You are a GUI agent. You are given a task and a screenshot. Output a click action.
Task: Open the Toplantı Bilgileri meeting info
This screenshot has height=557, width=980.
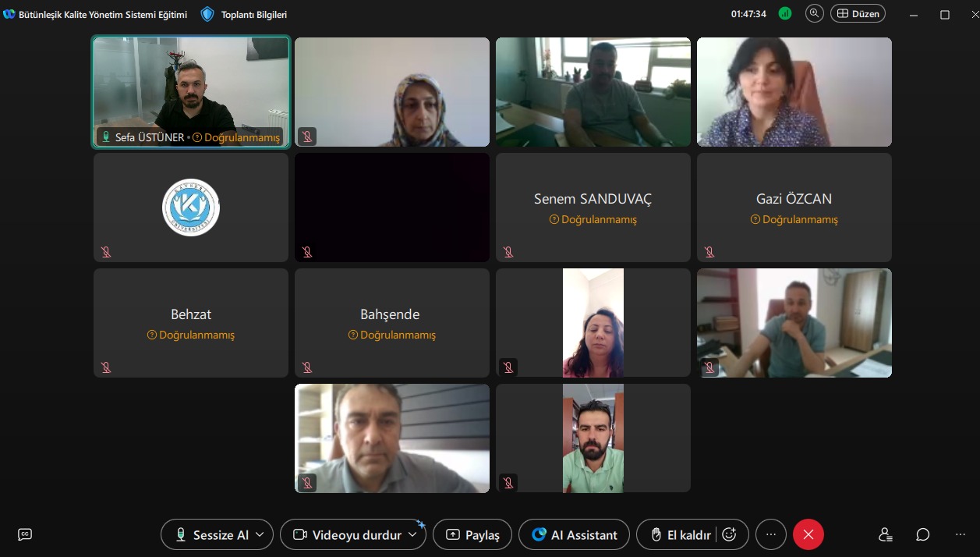tap(254, 14)
